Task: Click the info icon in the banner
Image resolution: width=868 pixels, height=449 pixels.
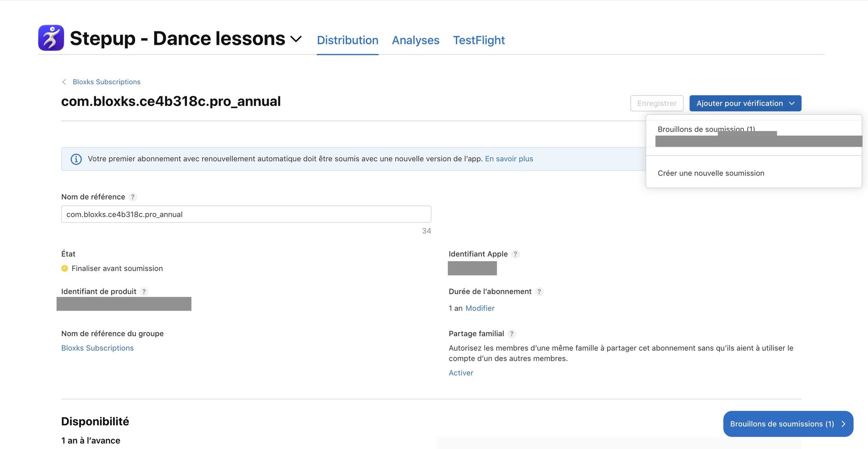Action: pyautogui.click(x=76, y=159)
